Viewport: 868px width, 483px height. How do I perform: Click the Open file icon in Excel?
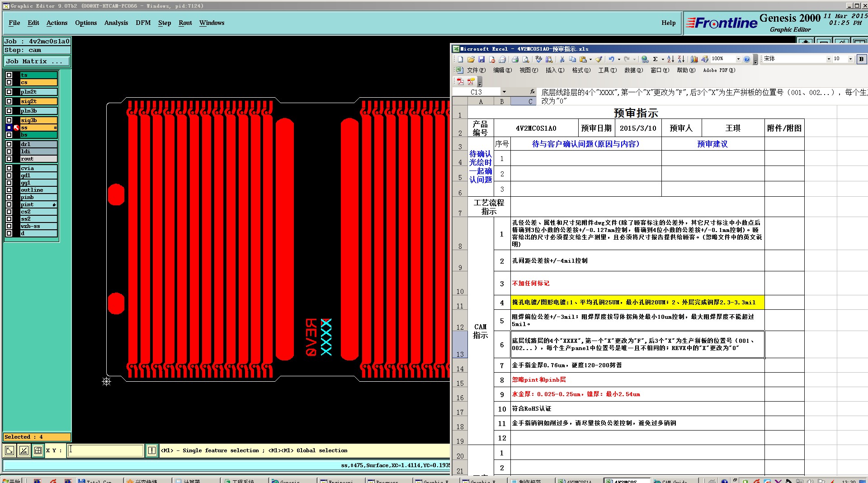tap(471, 59)
